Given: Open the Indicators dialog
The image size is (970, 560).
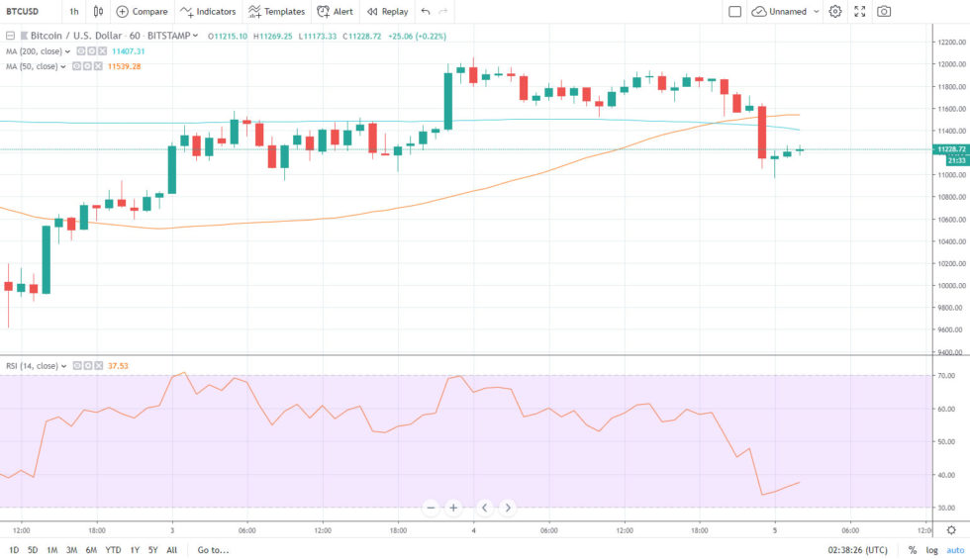Looking at the screenshot, I should tap(208, 11).
